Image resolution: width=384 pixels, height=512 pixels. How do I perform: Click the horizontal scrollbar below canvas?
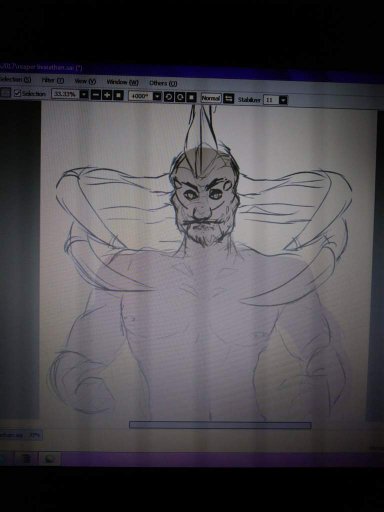click(x=220, y=425)
